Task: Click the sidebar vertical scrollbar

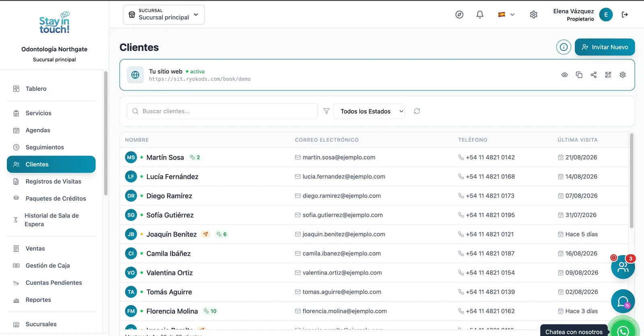Action: point(106,133)
